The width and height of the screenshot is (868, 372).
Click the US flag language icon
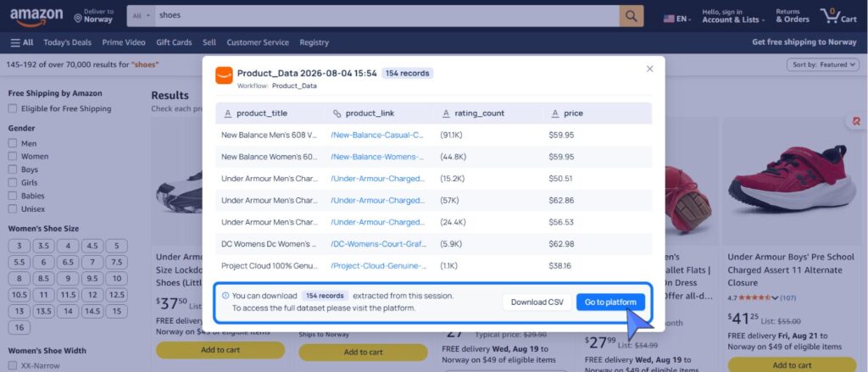669,19
